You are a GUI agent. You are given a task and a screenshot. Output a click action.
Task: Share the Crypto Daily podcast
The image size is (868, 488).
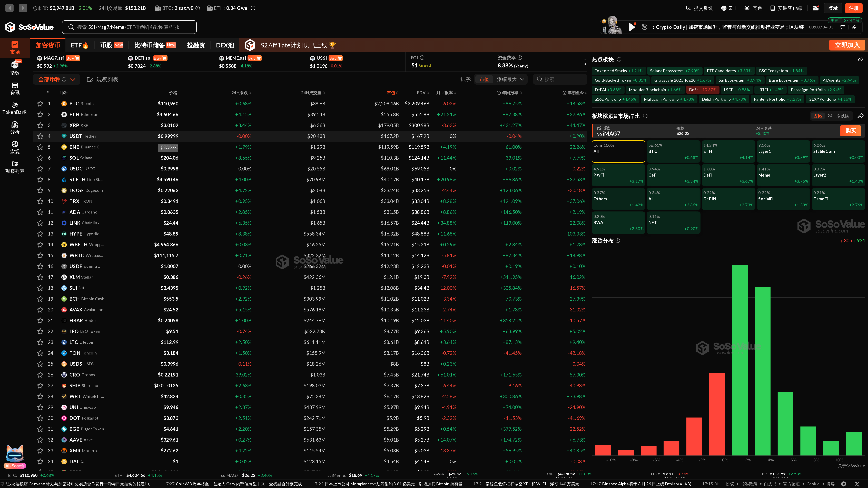tap(854, 27)
